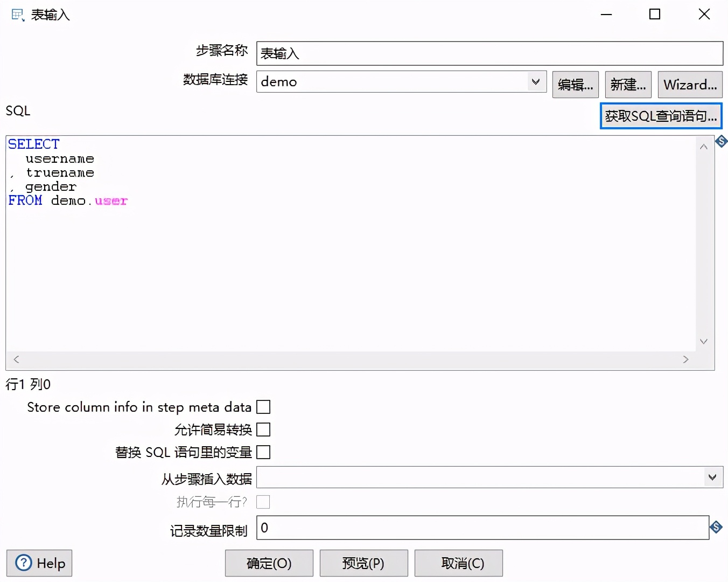Confirm settings with 确定(O) button
Viewport: 728px width, 582px height.
click(269, 563)
